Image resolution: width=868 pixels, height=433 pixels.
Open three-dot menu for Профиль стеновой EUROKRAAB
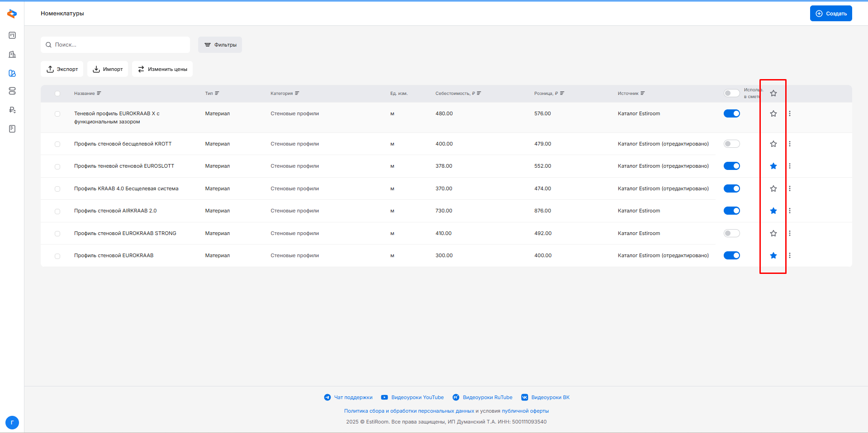[x=790, y=255]
